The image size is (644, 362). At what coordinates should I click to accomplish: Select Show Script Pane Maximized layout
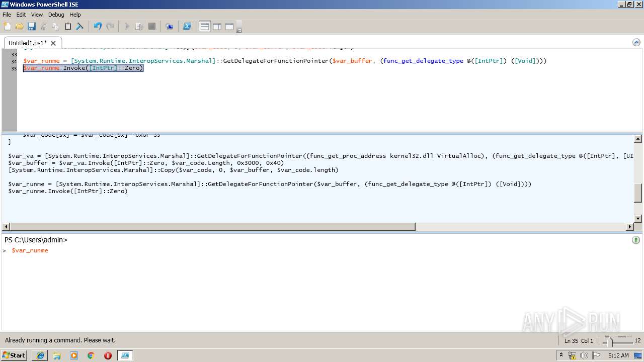click(229, 27)
